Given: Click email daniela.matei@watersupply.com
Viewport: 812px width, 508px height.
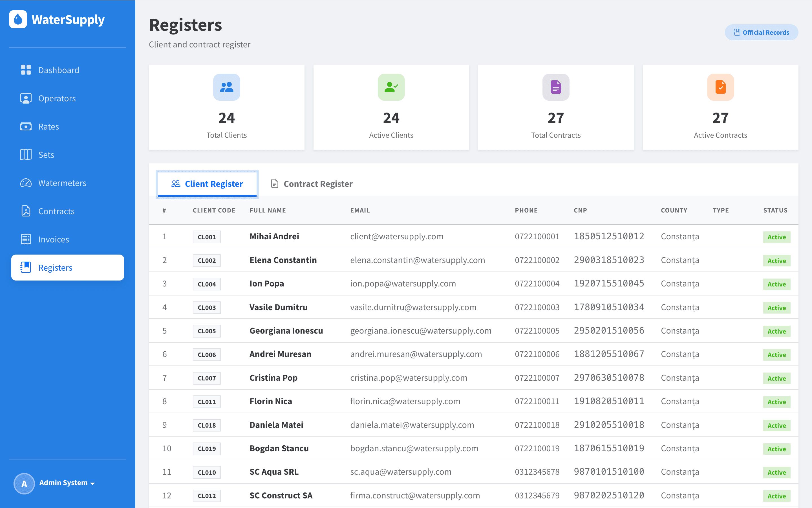Looking at the screenshot, I should tap(412, 425).
